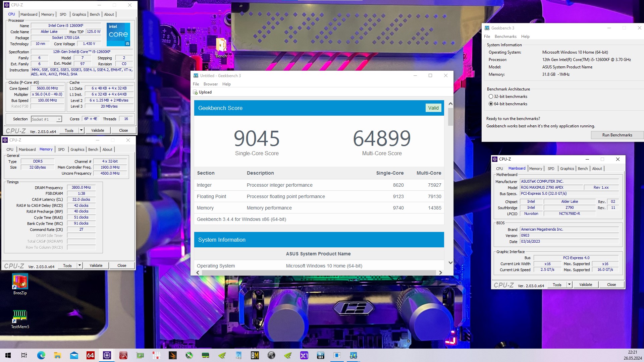This screenshot has width=644, height=362.
Task: Open the hard drive info taskbar icon
Action: click(x=238, y=355)
